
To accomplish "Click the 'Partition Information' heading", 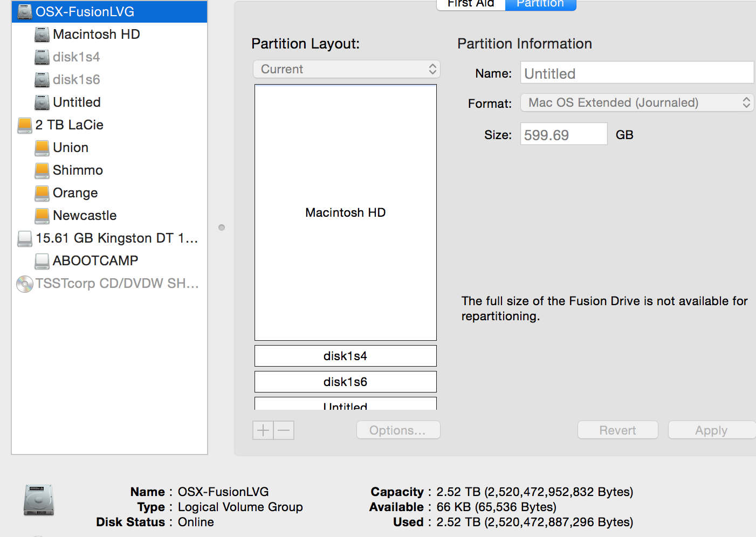I will pyautogui.click(x=525, y=44).
